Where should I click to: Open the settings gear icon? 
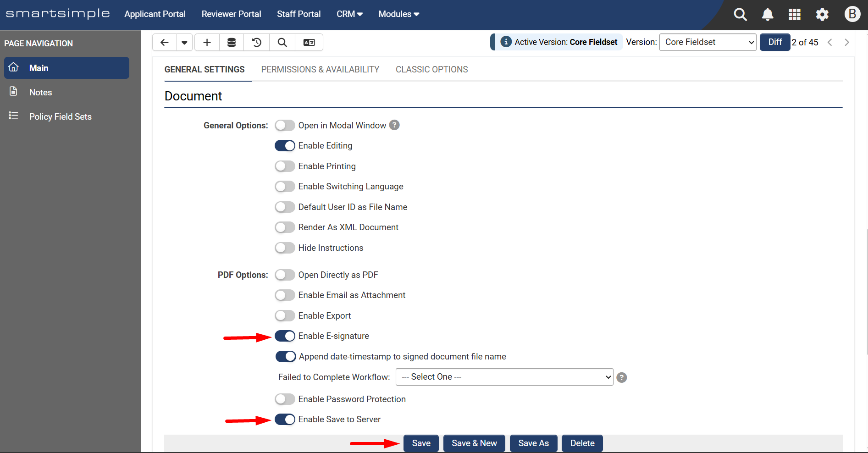coord(822,14)
